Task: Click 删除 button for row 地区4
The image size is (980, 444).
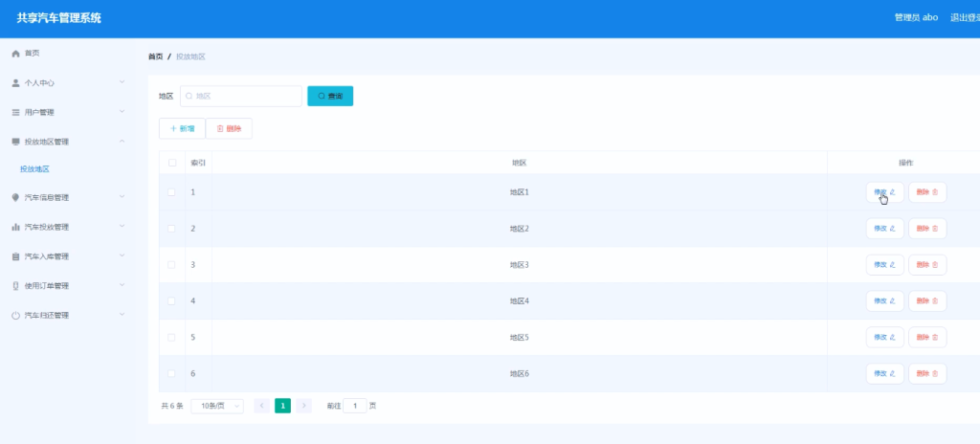Action: [926, 301]
